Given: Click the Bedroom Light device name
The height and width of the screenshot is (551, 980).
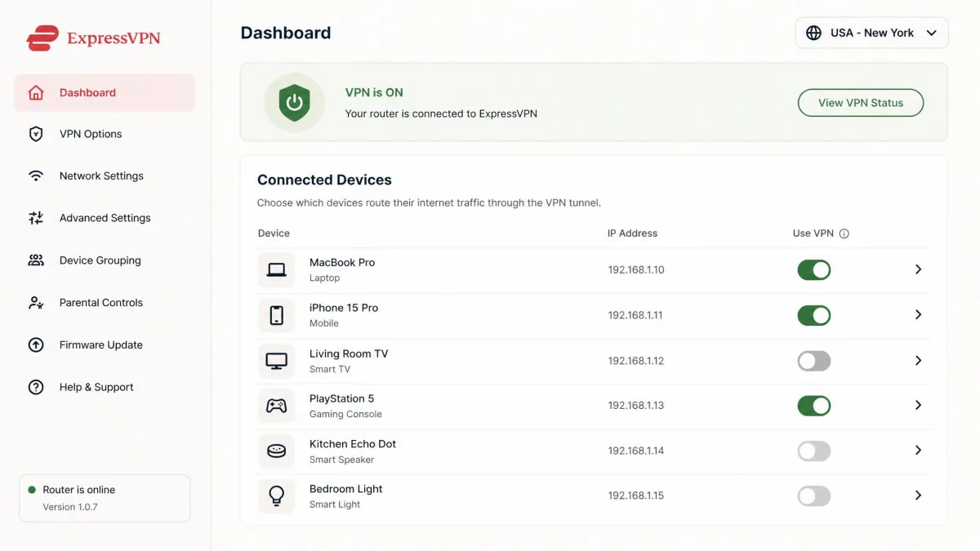Looking at the screenshot, I should pyautogui.click(x=346, y=489).
